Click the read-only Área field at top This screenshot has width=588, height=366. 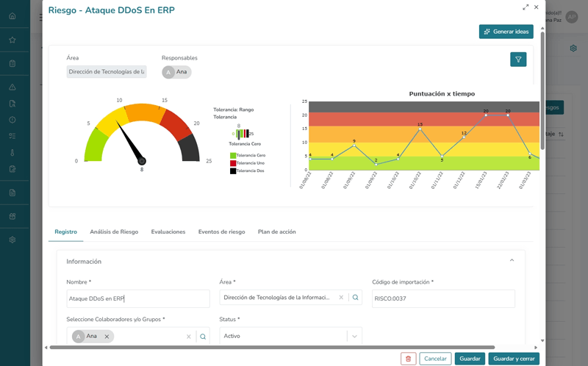pyautogui.click(x=107, y=71)
